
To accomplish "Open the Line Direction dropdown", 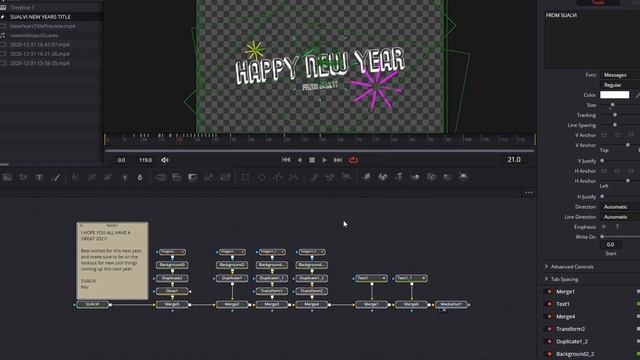I will [x=620, y=217].
